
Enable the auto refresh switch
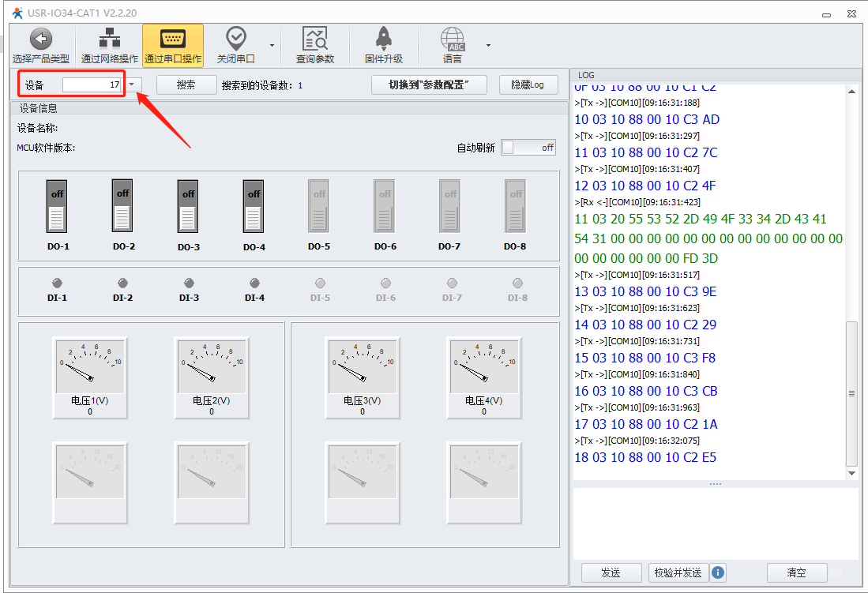point(528,148)
